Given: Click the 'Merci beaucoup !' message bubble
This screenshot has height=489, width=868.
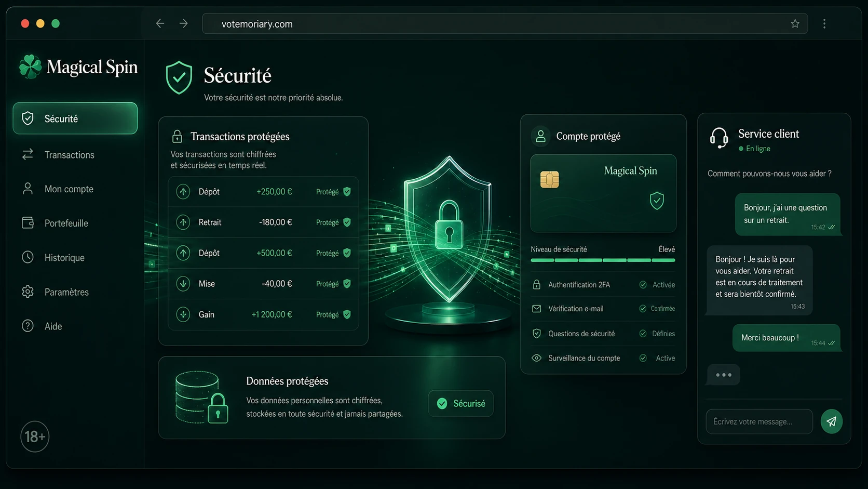Looking at the screenshot, I should pos(786,338).
